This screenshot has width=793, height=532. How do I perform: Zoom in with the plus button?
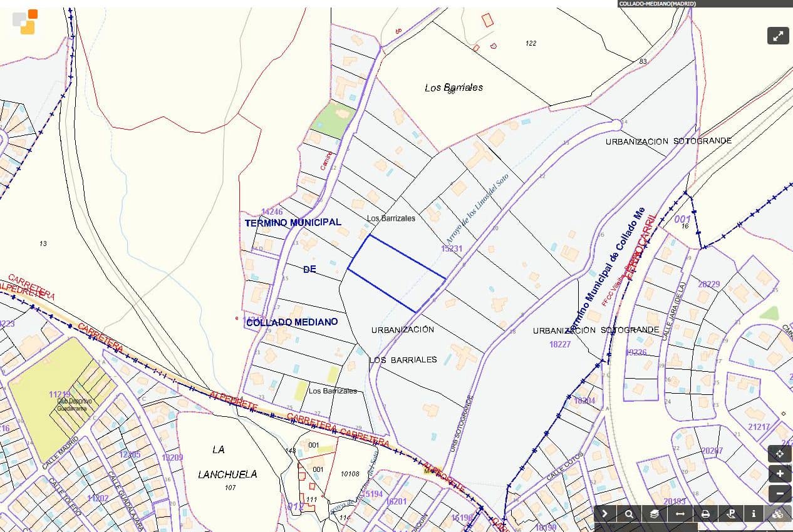click(780, 474)
